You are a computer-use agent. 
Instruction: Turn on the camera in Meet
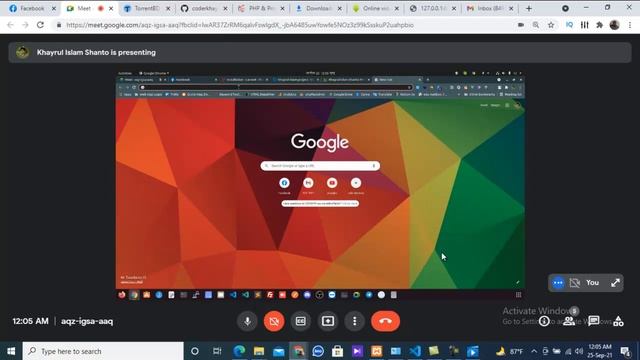[274, 321]
